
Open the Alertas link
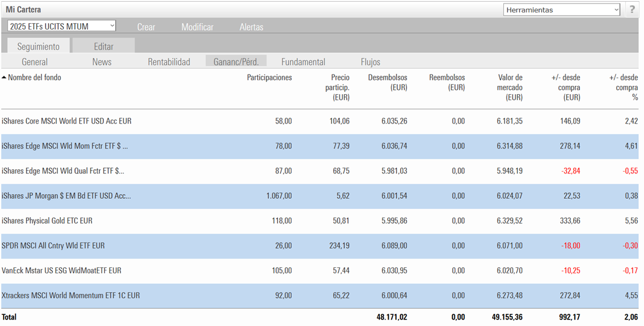(x=251, y=27)
